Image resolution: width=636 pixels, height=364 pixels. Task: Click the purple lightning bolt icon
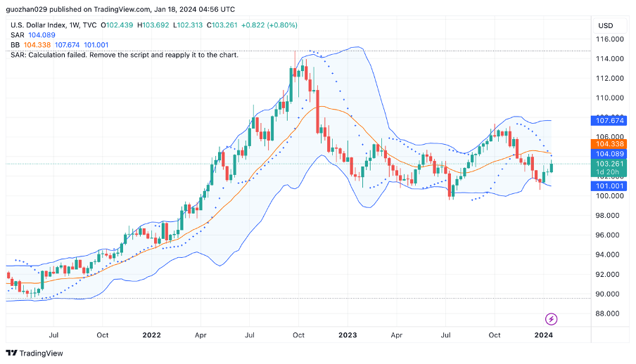point(552,319)
